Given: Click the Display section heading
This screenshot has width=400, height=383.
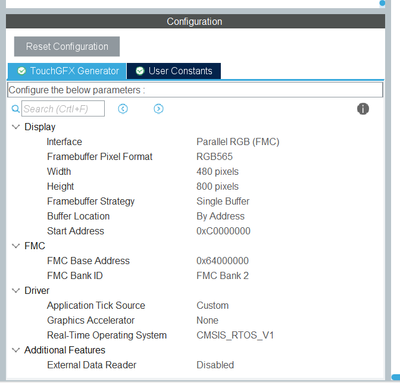Looking at the screenshot, I should click(x=40, y=127).
